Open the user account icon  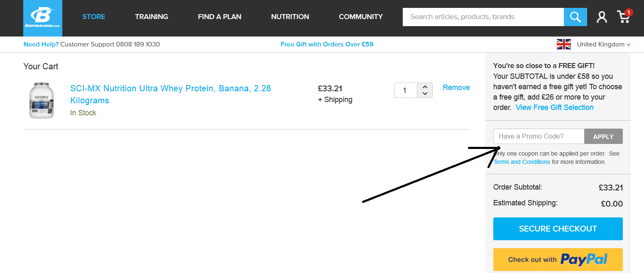coord(602,17)
